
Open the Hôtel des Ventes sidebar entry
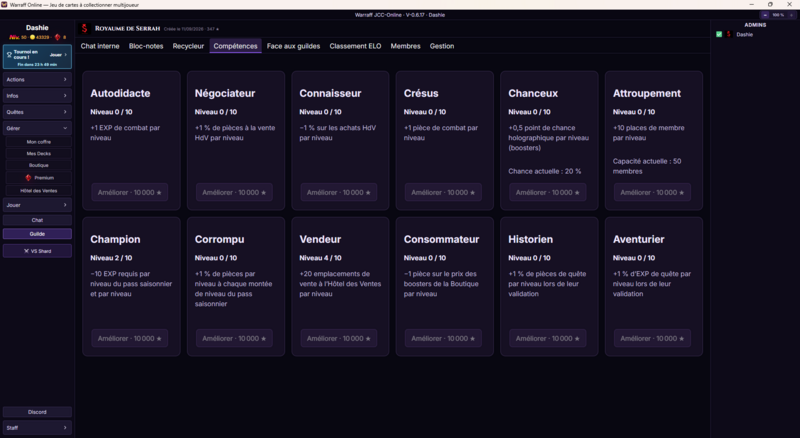39,191
